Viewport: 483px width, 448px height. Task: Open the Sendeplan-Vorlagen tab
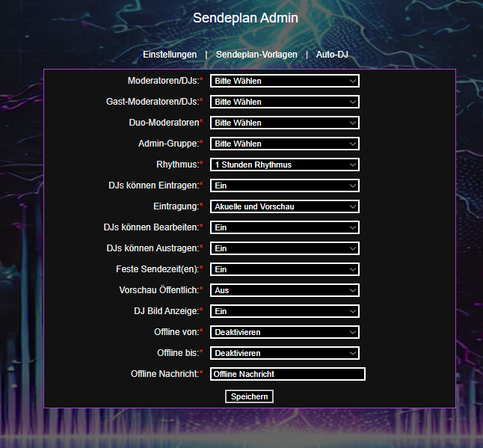(256, 55)
